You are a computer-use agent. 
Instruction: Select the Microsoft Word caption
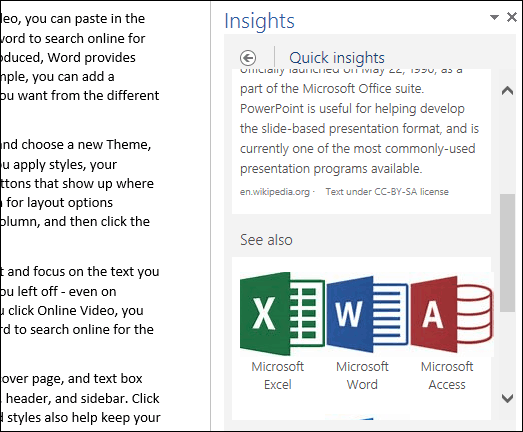point(362,376)
